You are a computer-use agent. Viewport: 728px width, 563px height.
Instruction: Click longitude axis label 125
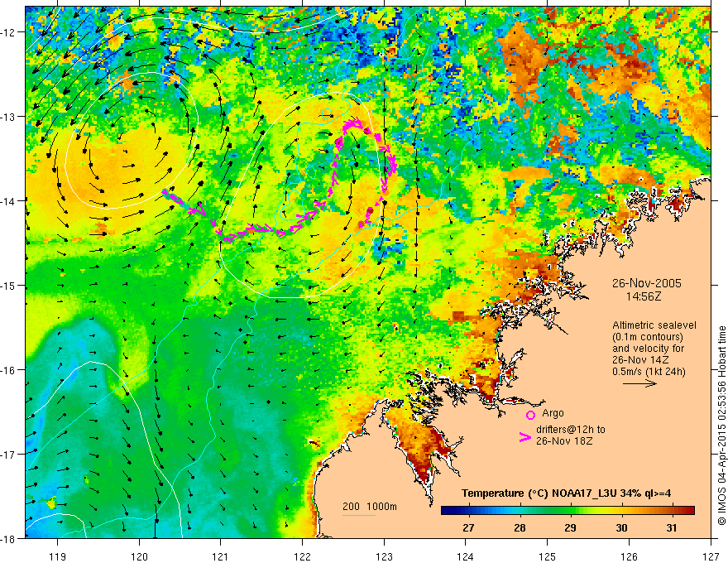pyautogui.click(x=548, y=556)
